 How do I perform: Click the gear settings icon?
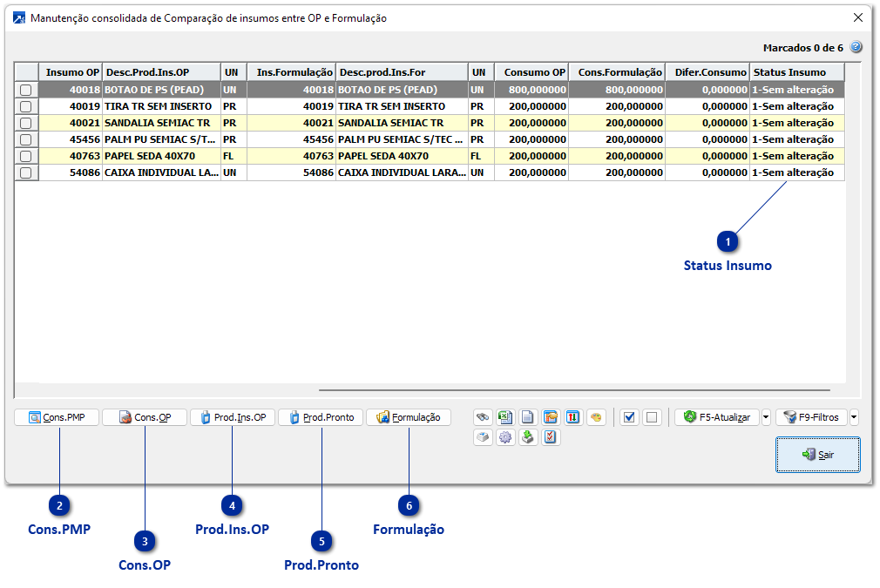pos(505,437)
